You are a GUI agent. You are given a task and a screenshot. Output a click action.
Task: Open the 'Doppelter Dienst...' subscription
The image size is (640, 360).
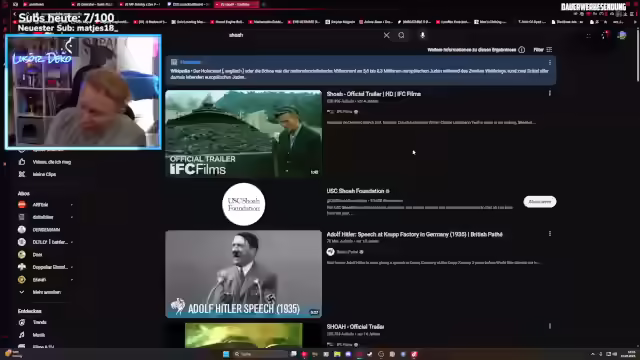[x=45, y=267]
